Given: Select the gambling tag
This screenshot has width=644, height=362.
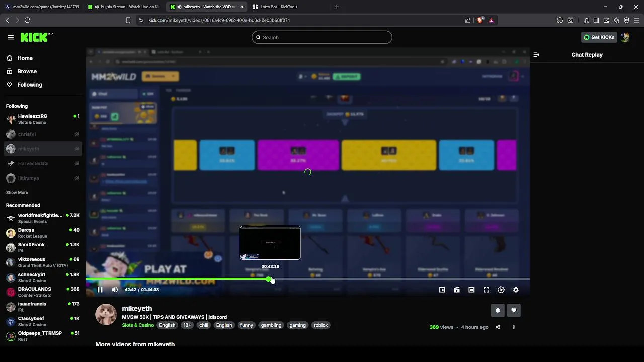Looking at the screenshot, I should (x=271, y=325).
